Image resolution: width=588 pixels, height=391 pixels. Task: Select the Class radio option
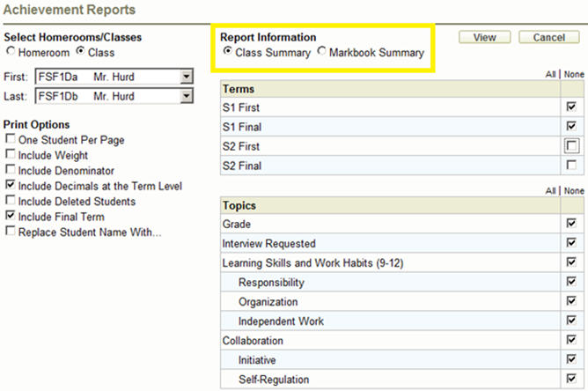80,52
